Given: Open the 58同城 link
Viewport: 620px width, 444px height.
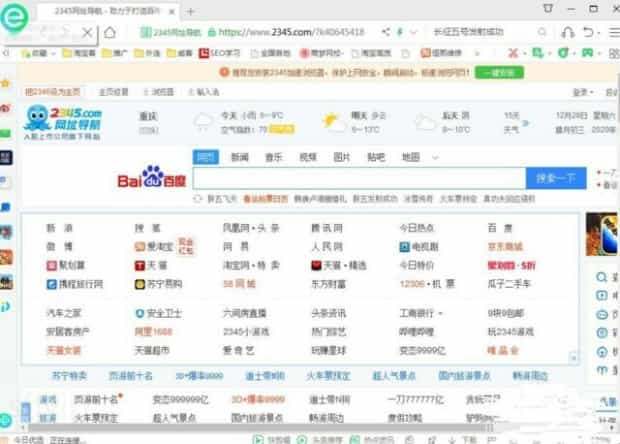Looking at the screenshot, I should (x=239, y=284).
